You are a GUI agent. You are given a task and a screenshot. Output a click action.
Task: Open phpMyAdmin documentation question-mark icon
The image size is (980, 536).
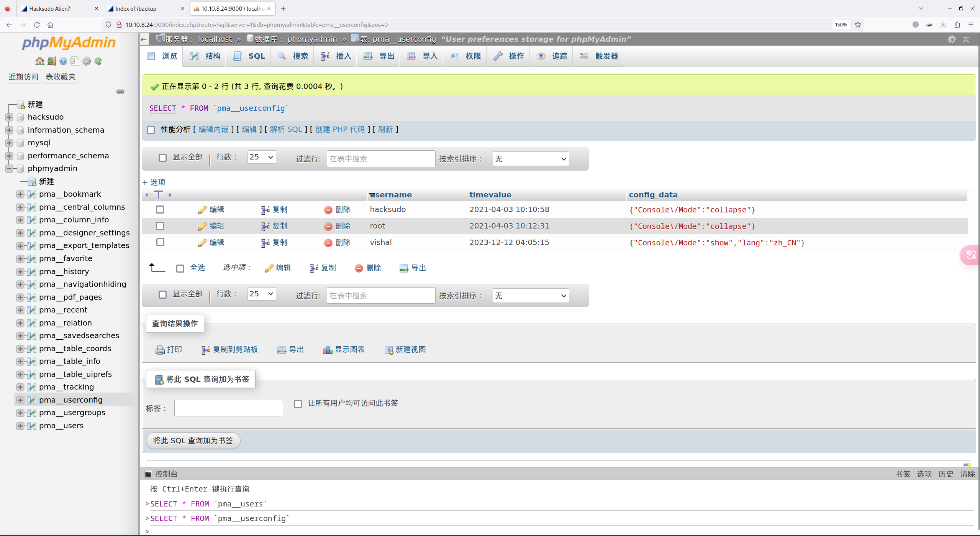pyautogui.click(x=63, y=61)
